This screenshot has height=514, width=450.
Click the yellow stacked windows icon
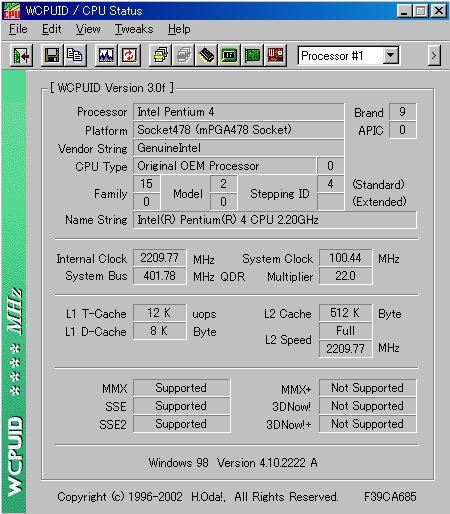[x=160, y=56]
